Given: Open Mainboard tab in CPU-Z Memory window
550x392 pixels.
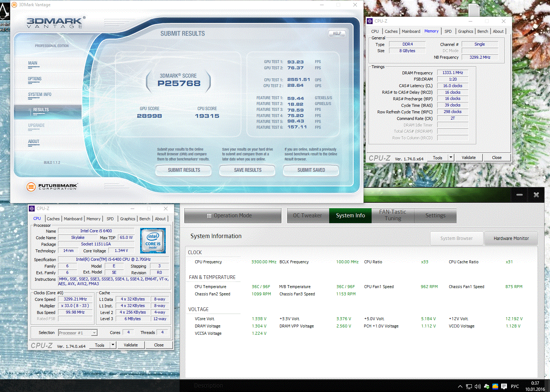Looking at the screenshot, I should (x=411, y=31).
